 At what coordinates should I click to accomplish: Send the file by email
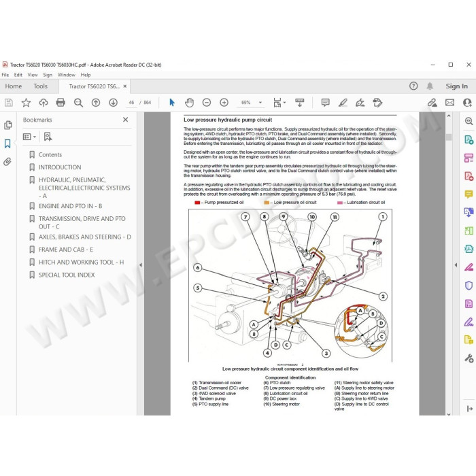pos(450,103)
